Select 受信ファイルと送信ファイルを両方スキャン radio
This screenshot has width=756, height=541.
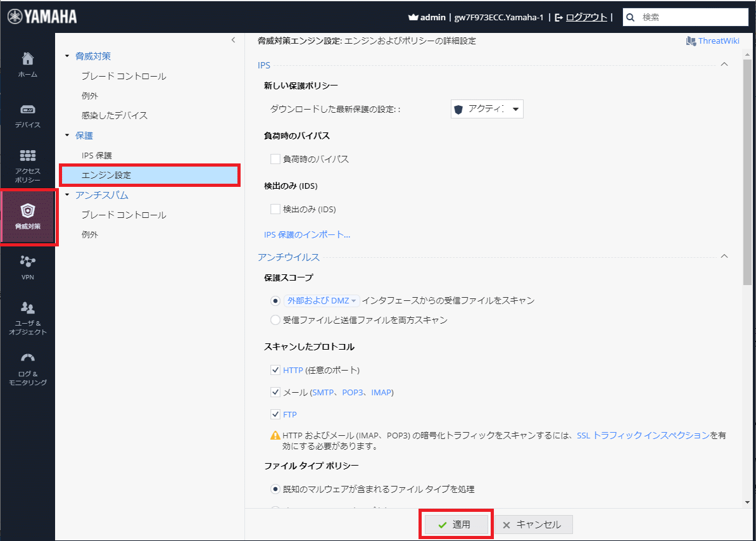pos(275,320)
